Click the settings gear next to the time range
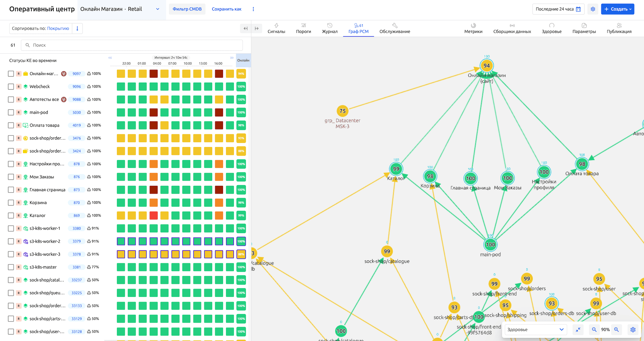Screen dimensions: 644x341 (x=593, y=9)
